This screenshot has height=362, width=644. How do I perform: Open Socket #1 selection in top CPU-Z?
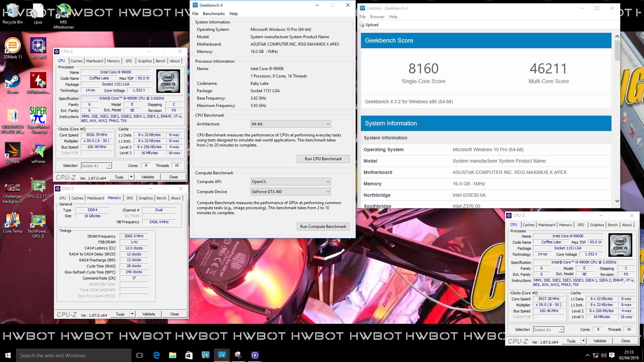coord(96,166)
